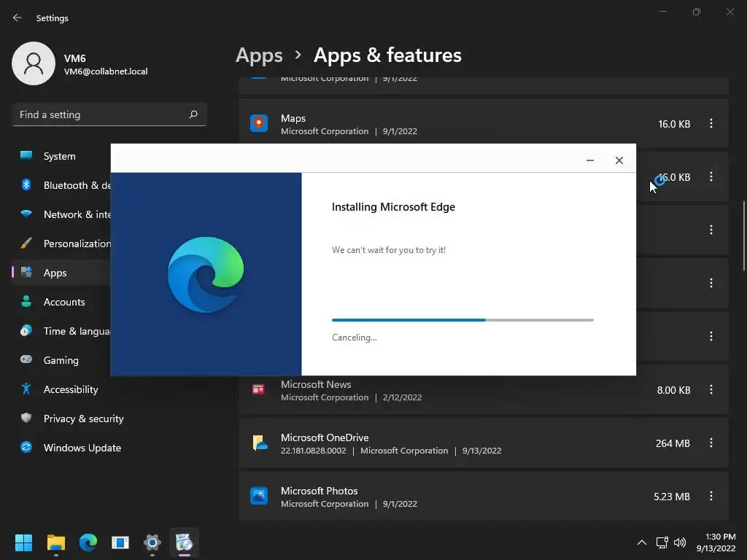
Task: Open the three-dot menu for Microsoft OneDrive
Action: pos(711,443)
